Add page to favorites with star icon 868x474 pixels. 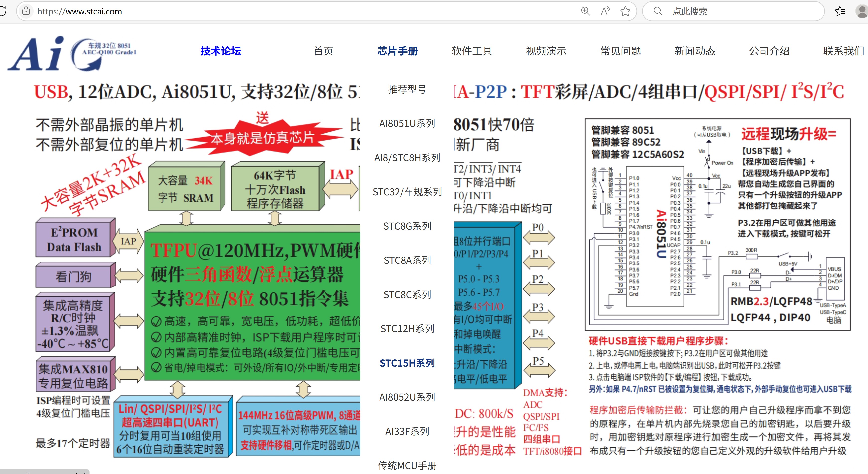coord(625,11)
